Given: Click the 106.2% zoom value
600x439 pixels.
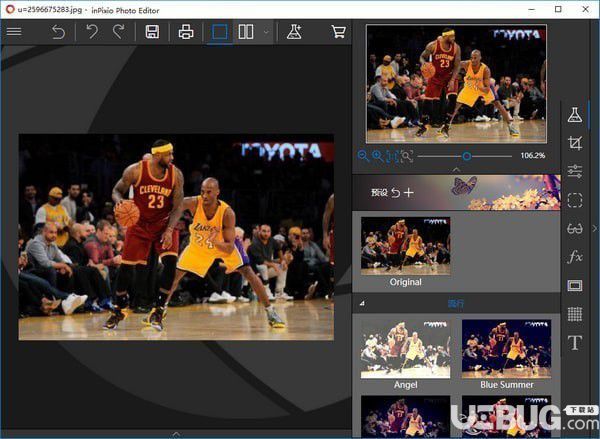Looking at the screenshot, I should (x=533, y=155).
